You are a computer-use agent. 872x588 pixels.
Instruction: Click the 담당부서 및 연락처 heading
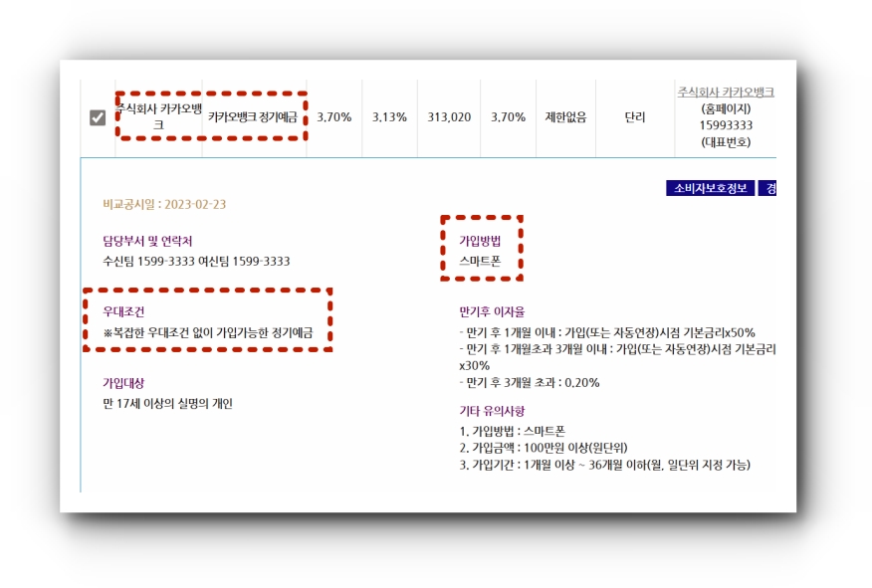(147, 241)
